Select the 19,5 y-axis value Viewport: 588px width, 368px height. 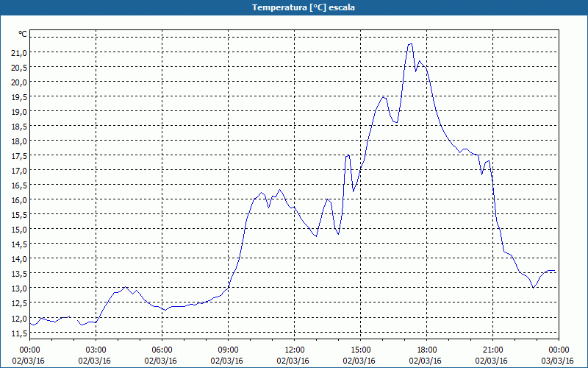[19, 97]
